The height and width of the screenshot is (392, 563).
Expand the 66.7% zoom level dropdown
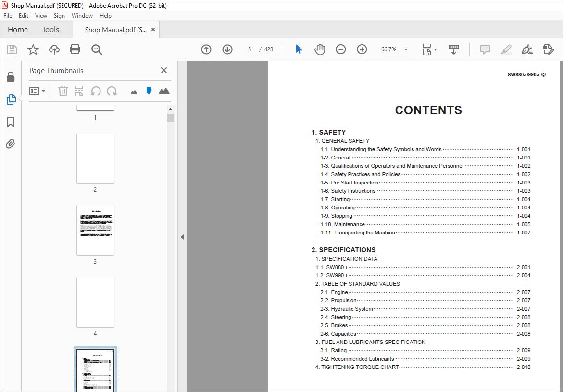(x=406, y=49)
